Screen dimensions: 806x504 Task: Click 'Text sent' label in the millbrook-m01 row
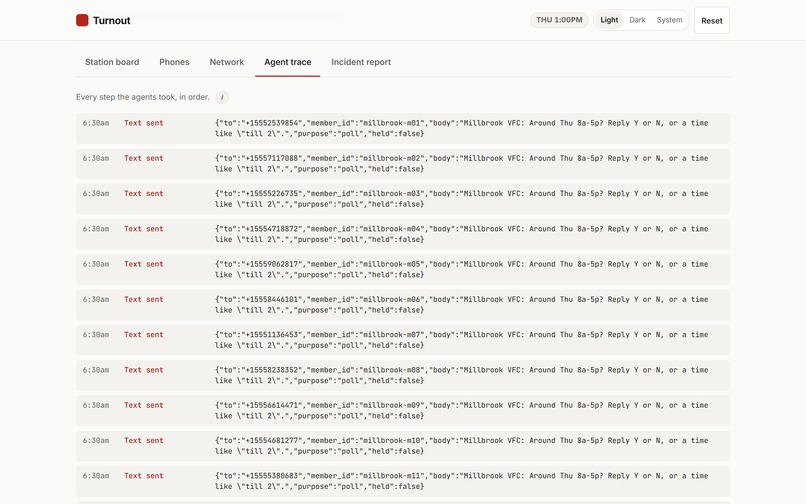pyautogui.click(x=143, y=123)
